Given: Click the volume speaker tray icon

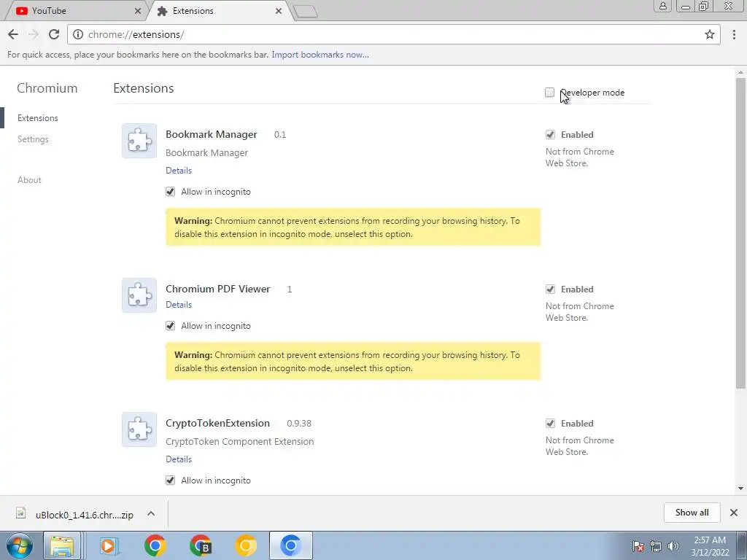Looking at the screenshot, I should pos(673,546).
